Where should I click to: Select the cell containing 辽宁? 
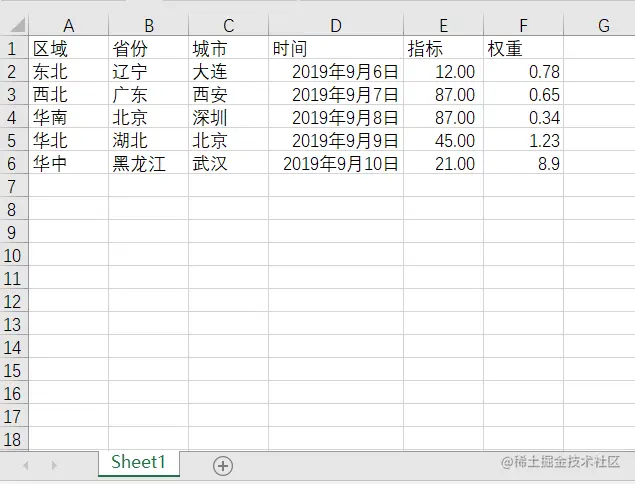[149, 72]
